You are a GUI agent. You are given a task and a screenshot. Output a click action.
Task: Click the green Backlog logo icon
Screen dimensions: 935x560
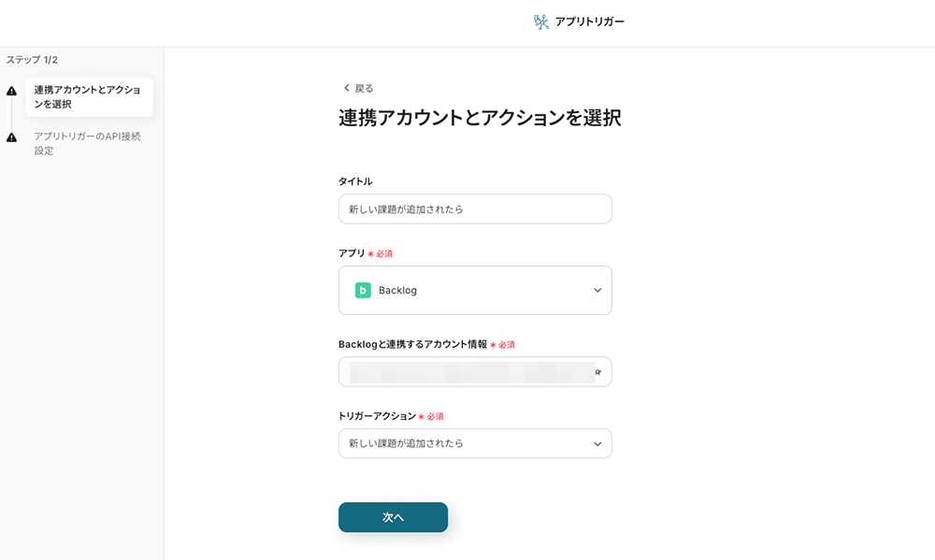[x=363, y=290]
